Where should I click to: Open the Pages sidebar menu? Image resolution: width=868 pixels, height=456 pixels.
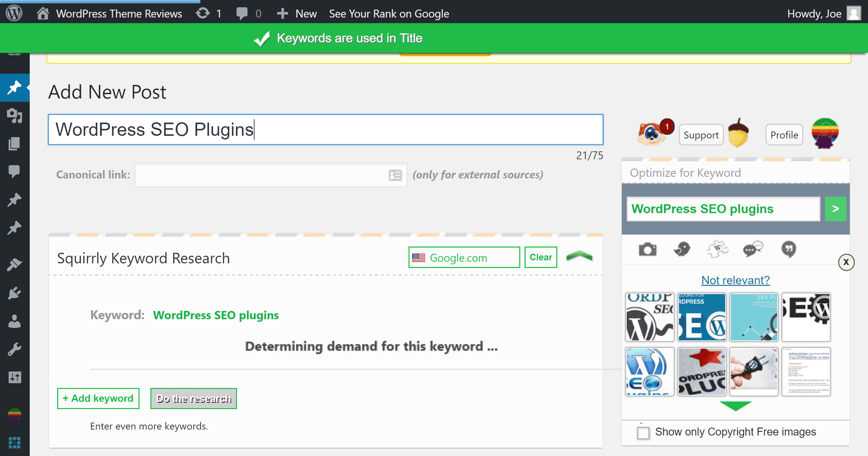[14, 144]
